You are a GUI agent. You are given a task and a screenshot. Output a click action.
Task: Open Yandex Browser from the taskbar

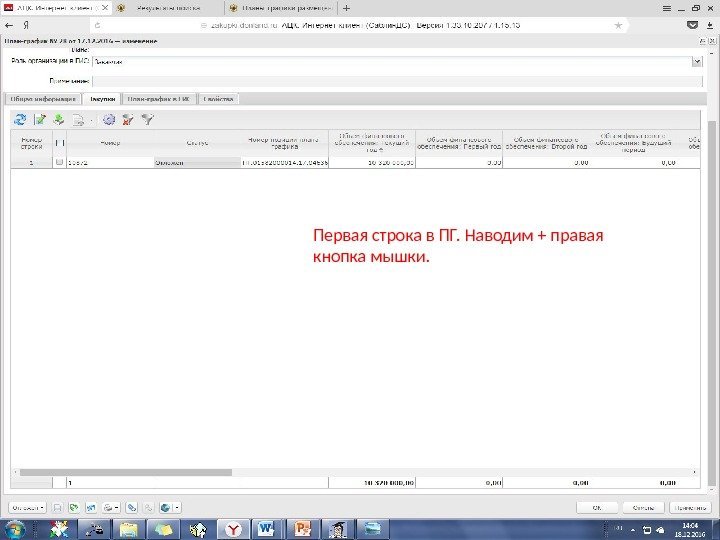point(233,529)
